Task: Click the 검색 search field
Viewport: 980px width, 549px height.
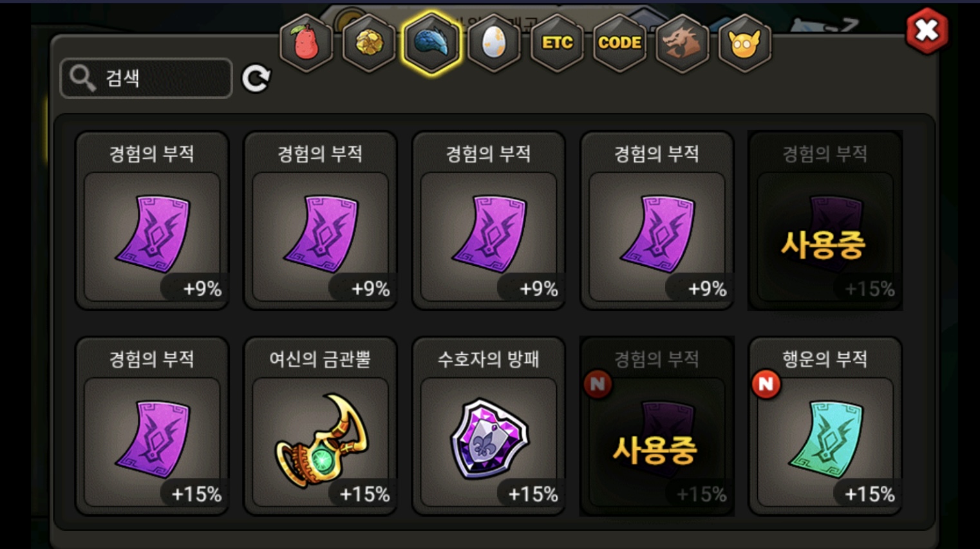Action: coord(146,78)
